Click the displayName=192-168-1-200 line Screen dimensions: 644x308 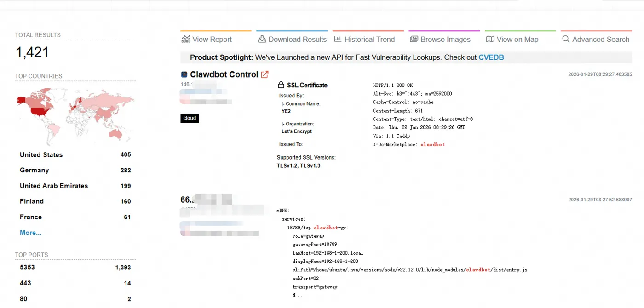click(x=325, y=262)
